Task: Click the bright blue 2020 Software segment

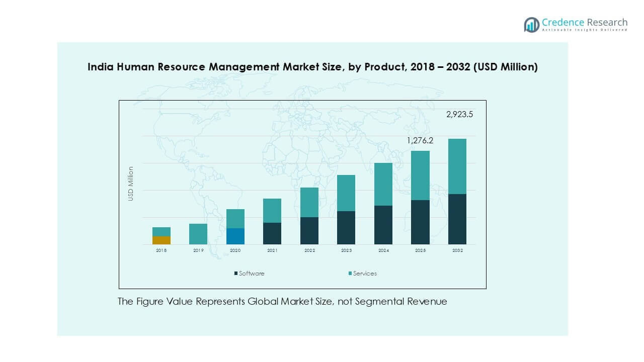Action: pyautogui.click(x=235, y=236)
